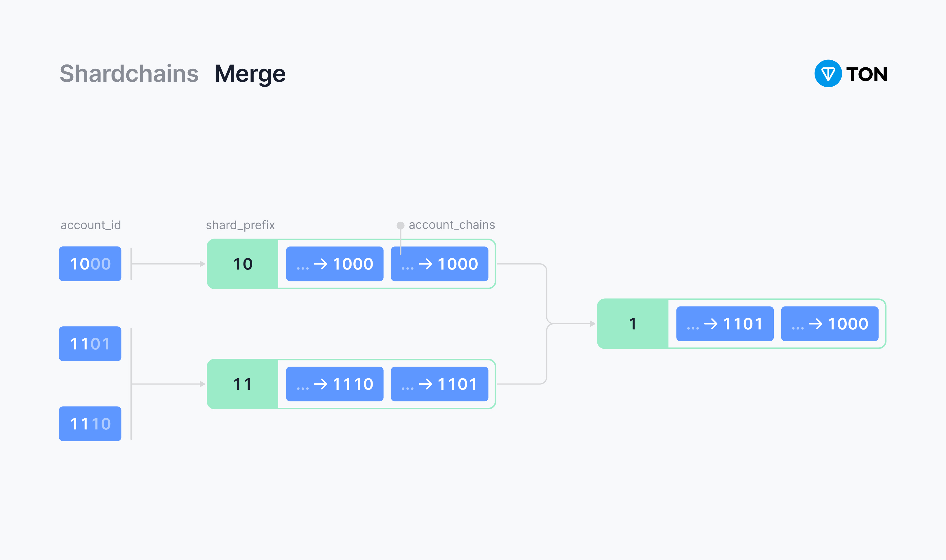Screen dimensions: 946x560
Task: Click the green merged shard prefix 1 box
Action: coord(632,323)
